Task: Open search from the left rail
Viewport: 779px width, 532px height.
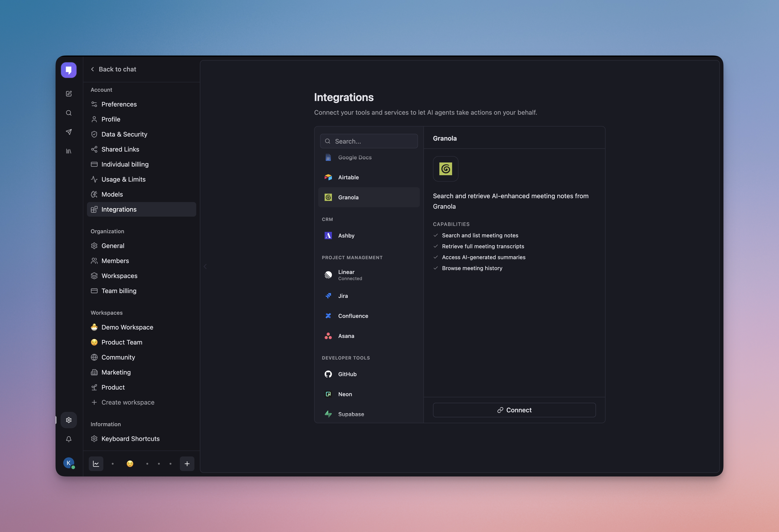Action: coord(69,113)
